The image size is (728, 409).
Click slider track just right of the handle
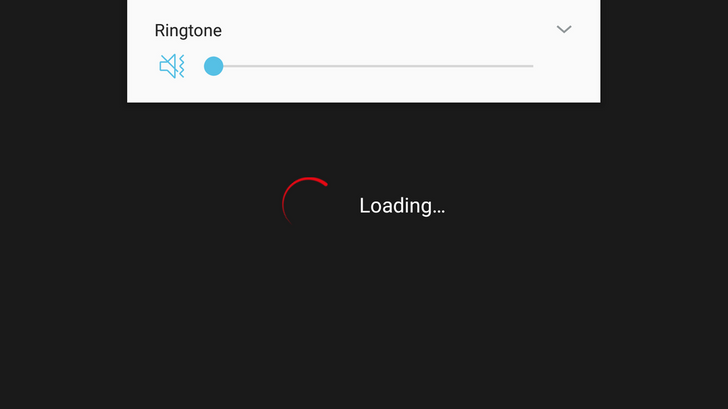tap(232, 66)
